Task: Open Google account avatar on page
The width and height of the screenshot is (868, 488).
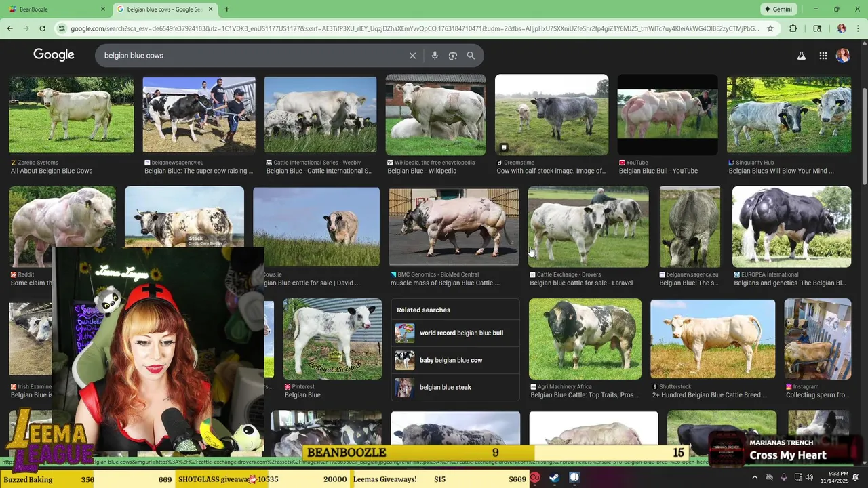Action: pos(843,56)
